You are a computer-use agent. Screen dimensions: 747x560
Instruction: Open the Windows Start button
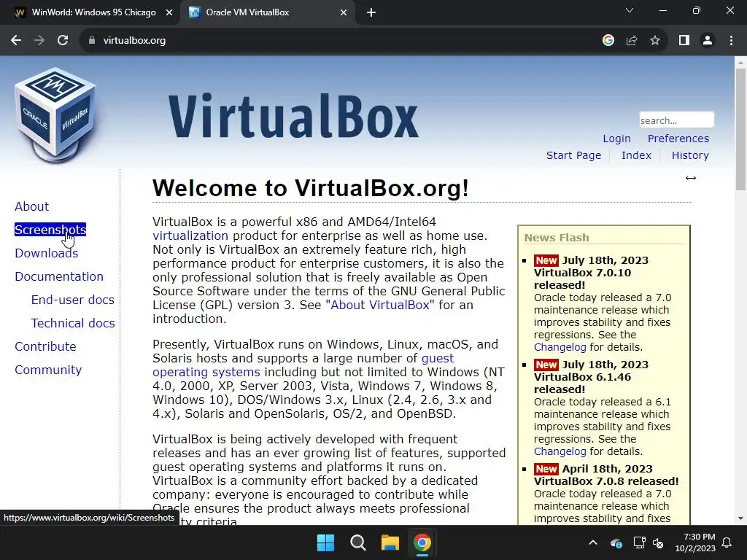(326, 542)
